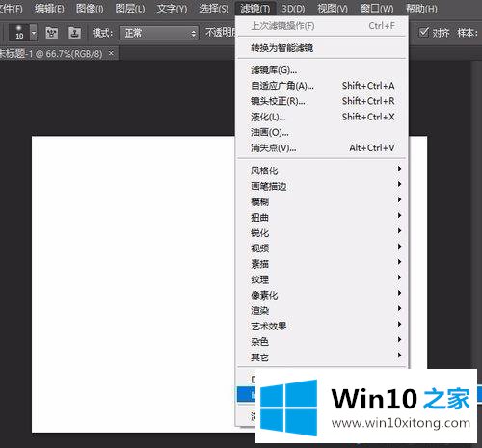
Task: Open the 窗口(W) menu
Action: click(x=377, y=9)
